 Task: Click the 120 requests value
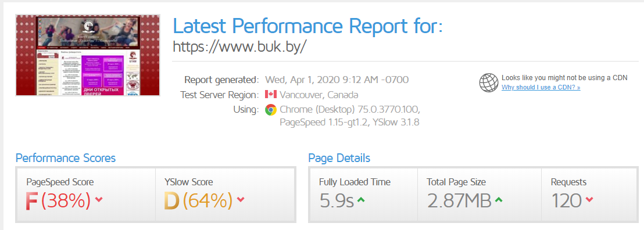[x=566, y=201]
